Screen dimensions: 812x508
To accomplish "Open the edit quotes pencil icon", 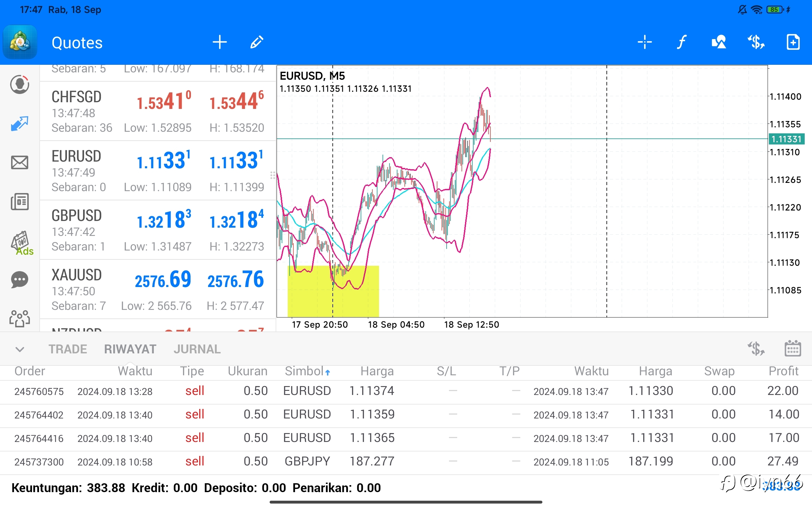I will click(x=257, y=42).
